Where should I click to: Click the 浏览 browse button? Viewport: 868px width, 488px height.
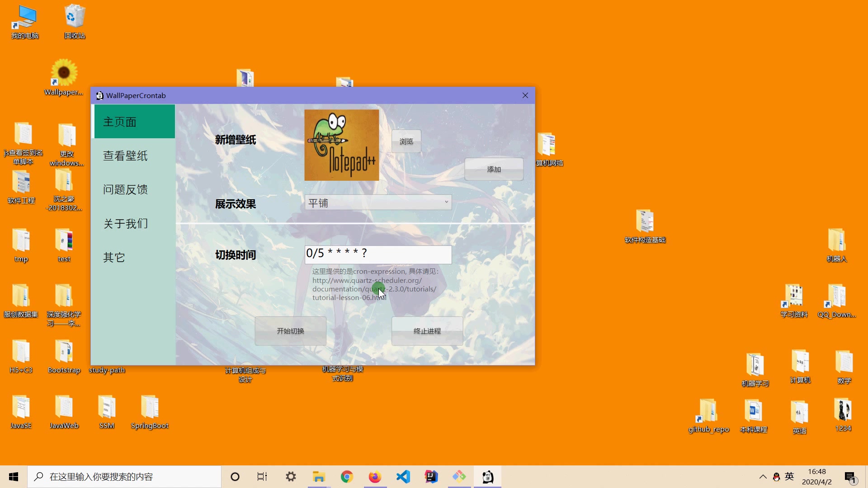pos(406,141)
